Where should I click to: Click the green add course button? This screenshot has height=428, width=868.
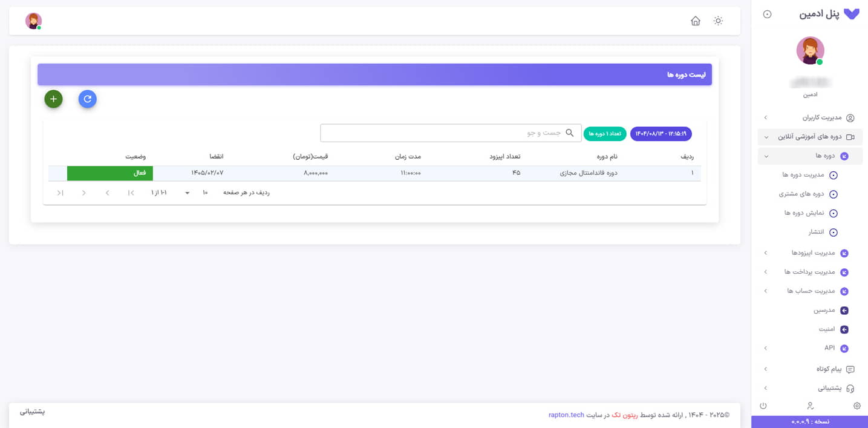[x=53, y=99]
